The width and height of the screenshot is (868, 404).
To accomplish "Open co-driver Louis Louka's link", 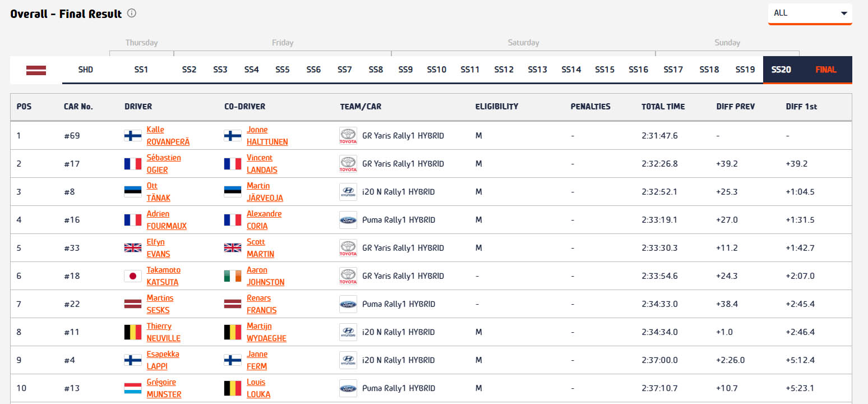I will click(x=258, y=388).
